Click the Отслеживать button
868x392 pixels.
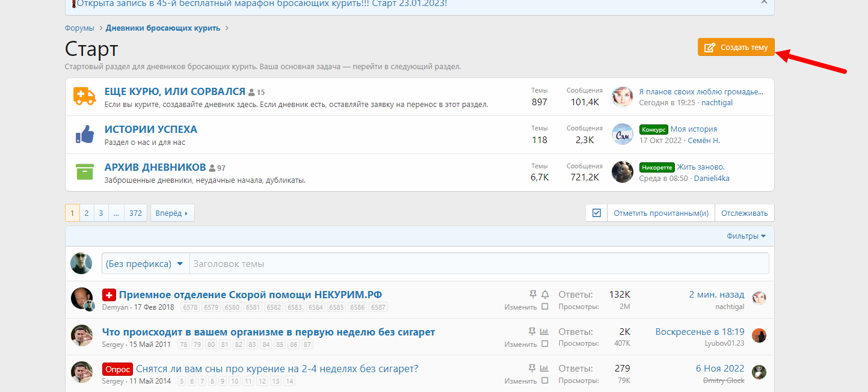(745, 213)
